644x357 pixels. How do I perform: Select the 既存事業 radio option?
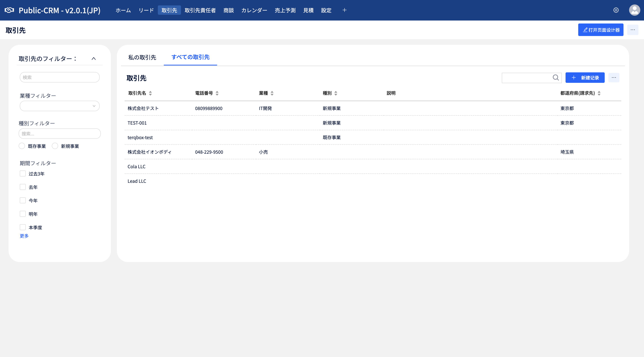[22, 146]
